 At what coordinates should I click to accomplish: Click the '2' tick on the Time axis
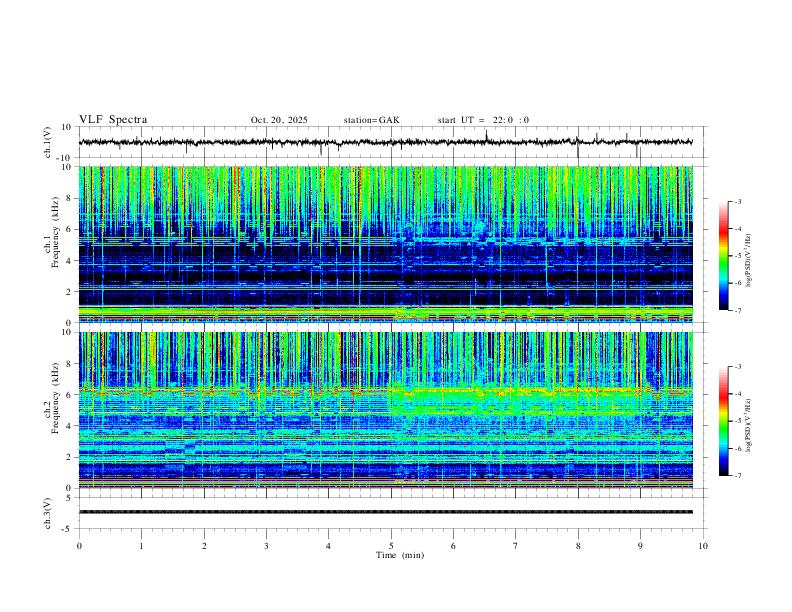click(x=204, y=546)
